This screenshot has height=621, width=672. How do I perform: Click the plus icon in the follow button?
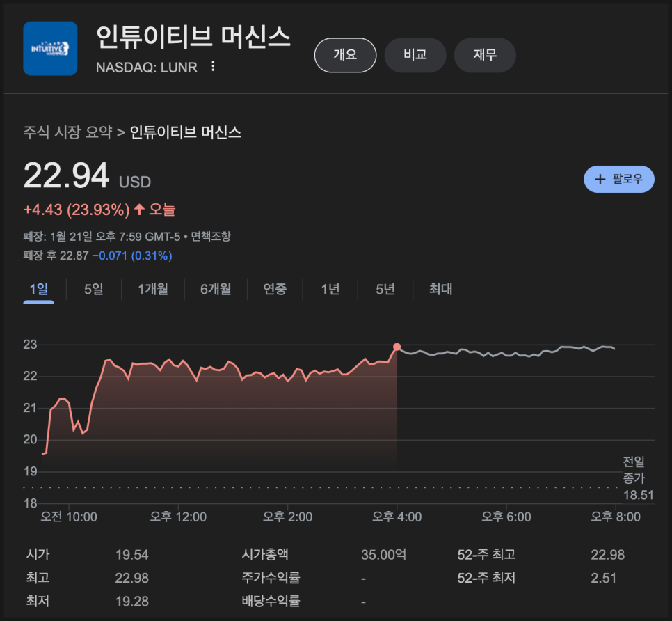pos(600,179)
